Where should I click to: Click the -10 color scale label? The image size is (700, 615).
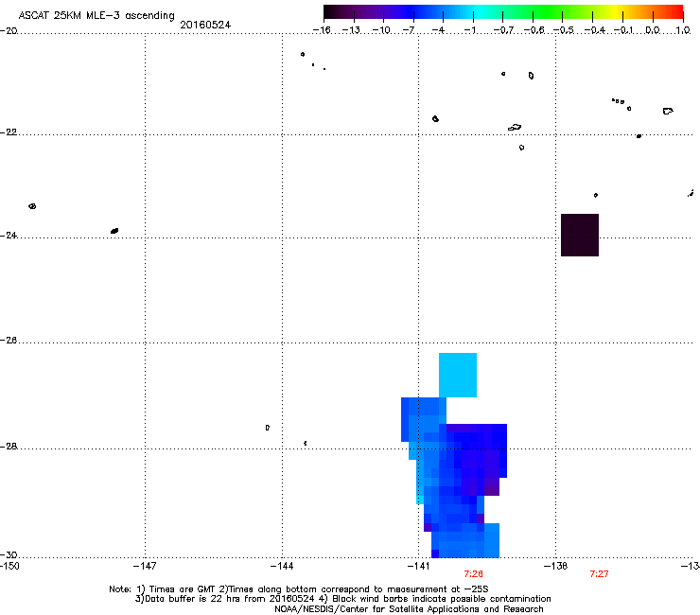pyautogui.click(x=381, y=30)
